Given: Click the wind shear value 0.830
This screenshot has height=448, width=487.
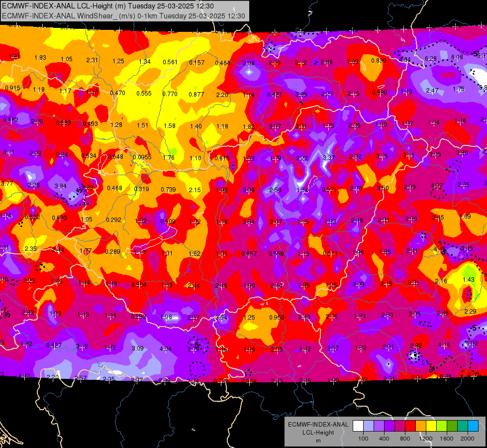Looking at the screenshot, I should coord(379,61).
